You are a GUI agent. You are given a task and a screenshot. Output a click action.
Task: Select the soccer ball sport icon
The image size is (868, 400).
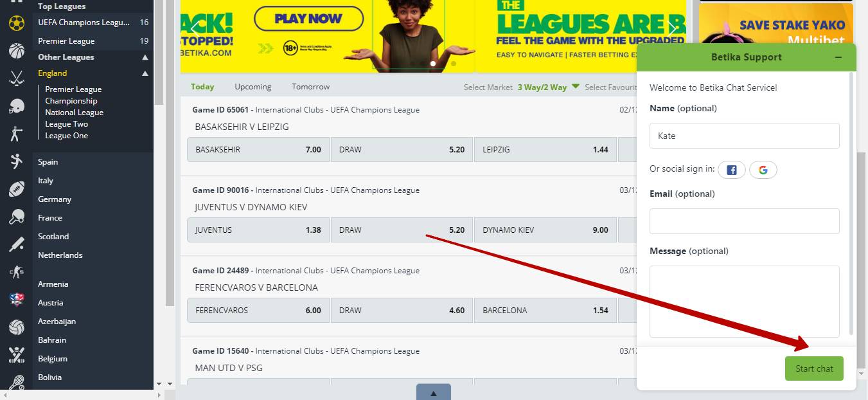17,24
